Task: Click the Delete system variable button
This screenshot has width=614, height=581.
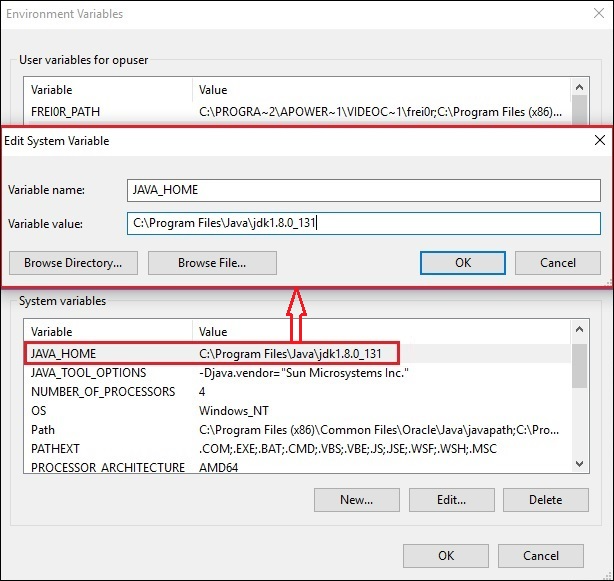Action: point(545,500)
